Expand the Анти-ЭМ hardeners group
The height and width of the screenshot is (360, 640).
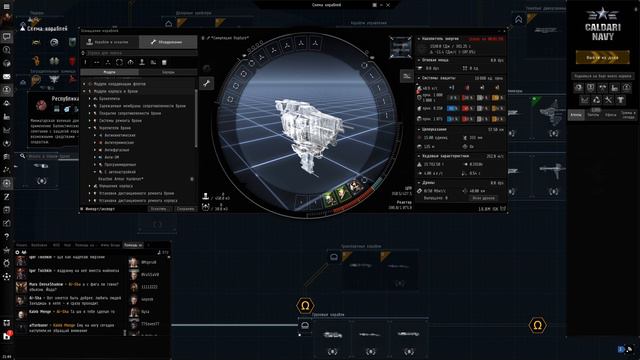pos(95,157)
